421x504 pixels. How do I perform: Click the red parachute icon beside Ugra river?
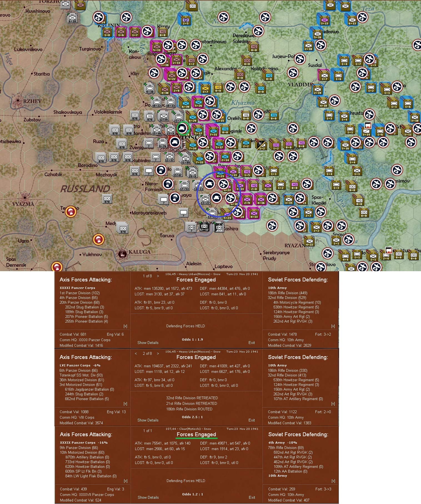[98, 239]
